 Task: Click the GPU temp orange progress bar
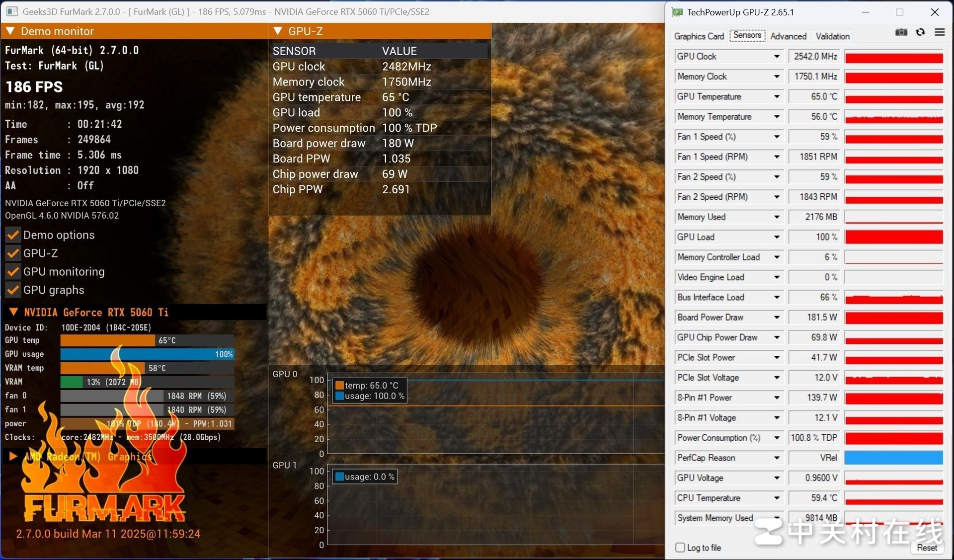click(x=108, y=340)
